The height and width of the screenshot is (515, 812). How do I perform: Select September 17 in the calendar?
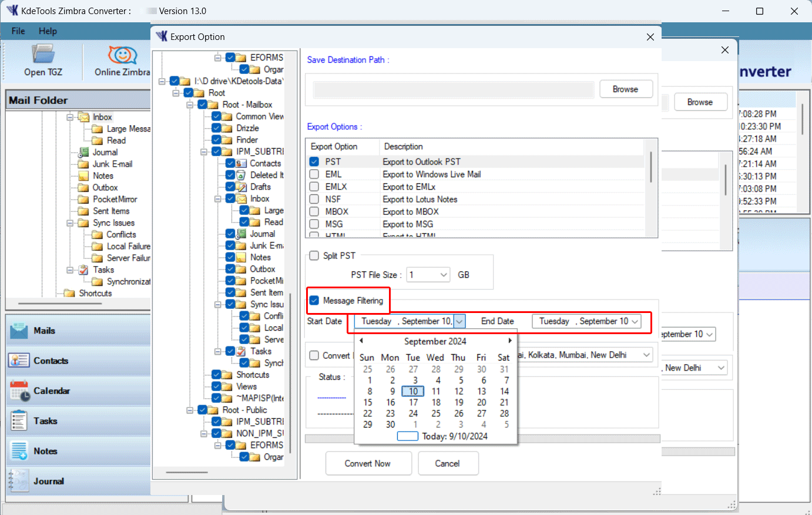coord(413,402)
